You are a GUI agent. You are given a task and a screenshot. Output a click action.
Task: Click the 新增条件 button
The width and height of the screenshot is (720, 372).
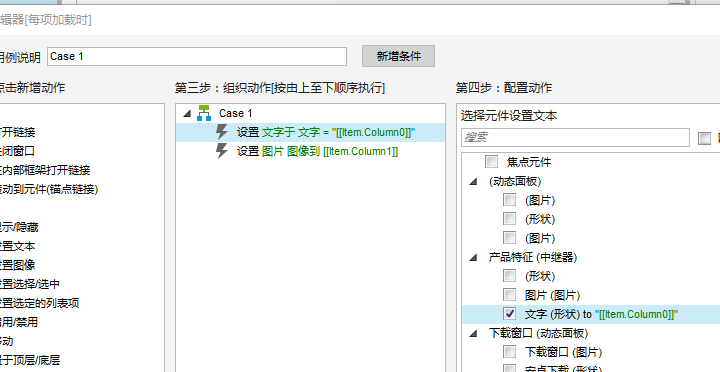[x=399, y=56]
